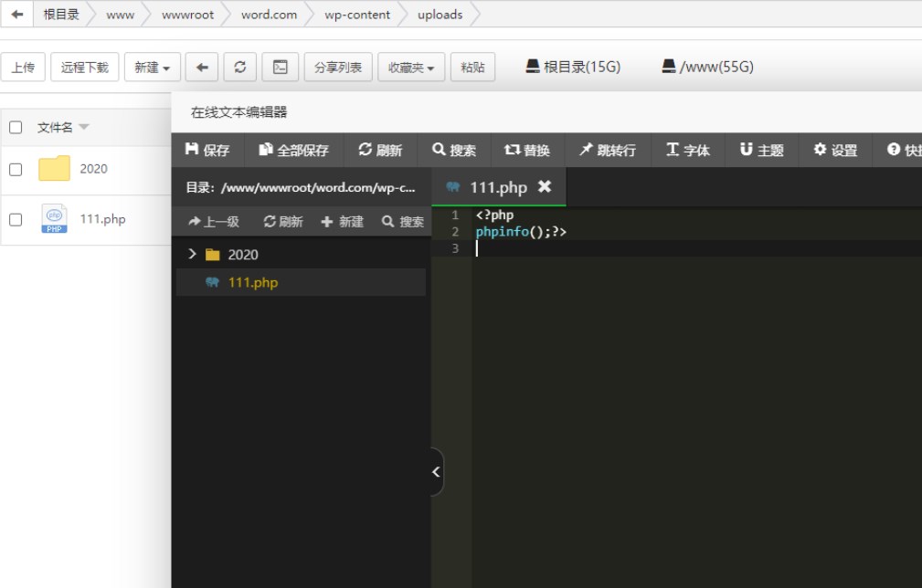Viewport: 922px width, 588px height.
Task: Click the refresh icon in file toolbar
Action: [239, 67]
